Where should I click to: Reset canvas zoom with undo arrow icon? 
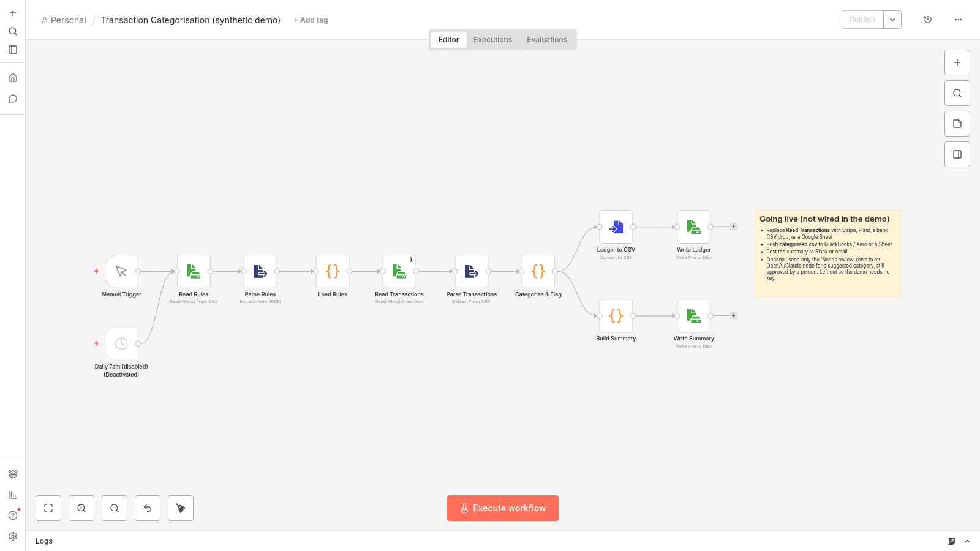[148, 508]
